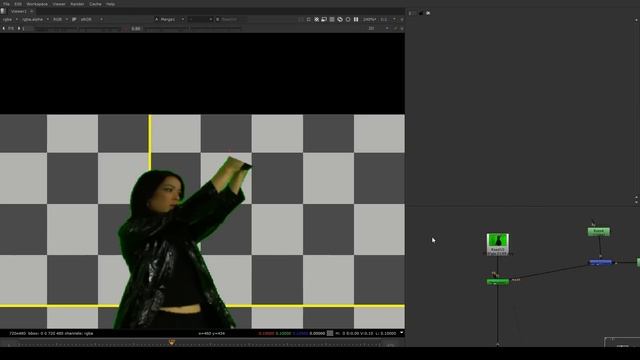This screenshot has width=640, height=360.
Task: Open the 2D/3D view mode dropdown
Action: tap(378, 29)
